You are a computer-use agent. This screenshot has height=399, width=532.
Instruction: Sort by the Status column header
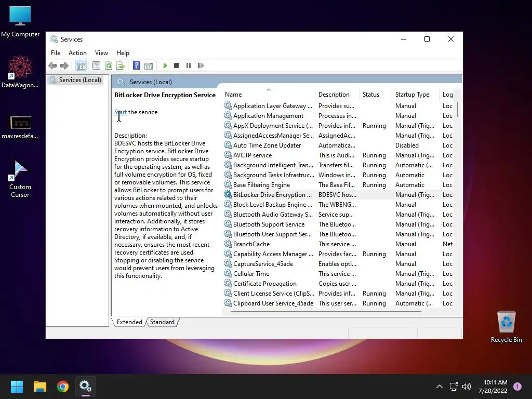click(x=376, y=95)
